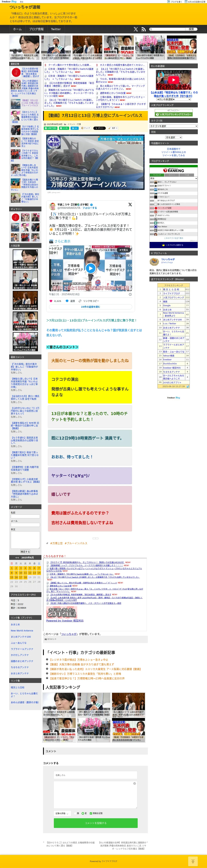Click the ライブドアブログ footer link
Screen dimensions: 207x868
click(x=109, y=861)
